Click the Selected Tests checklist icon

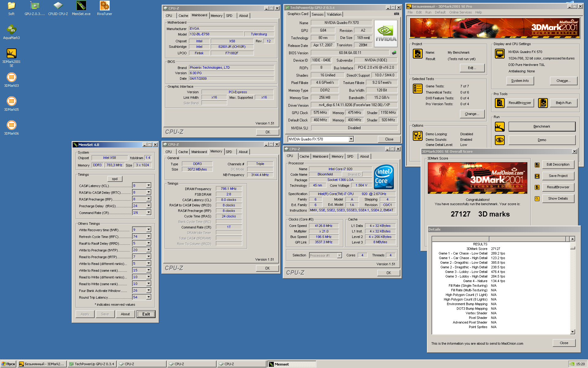[x=417, y=89]
